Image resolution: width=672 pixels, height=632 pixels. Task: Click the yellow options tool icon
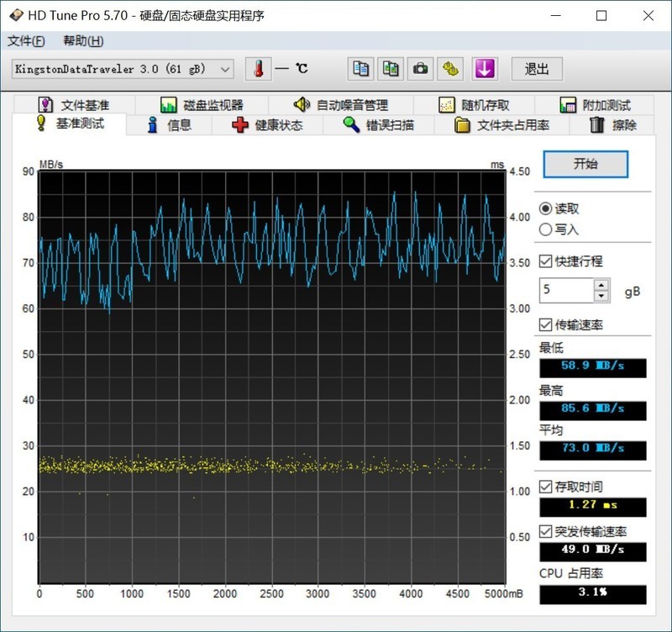tap(451, 69)
